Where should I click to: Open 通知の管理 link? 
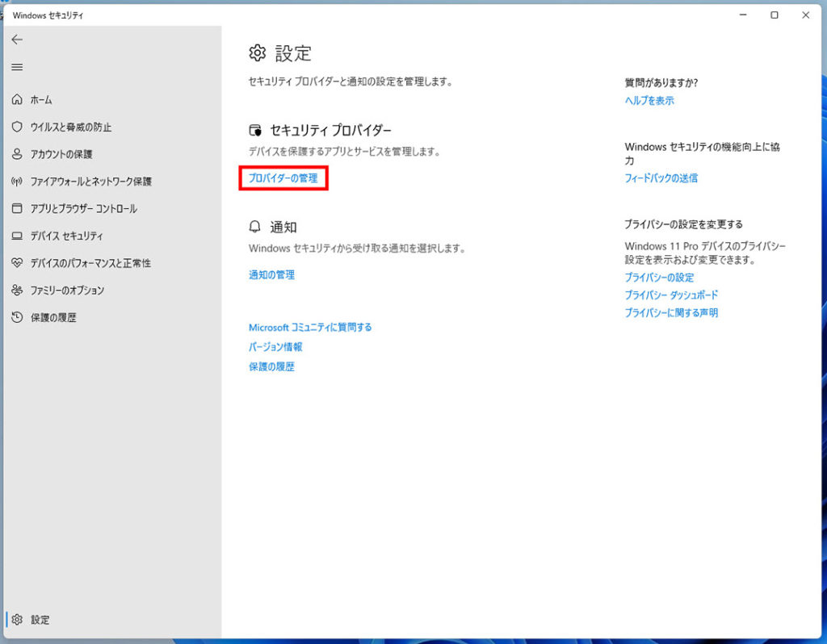[271, 275]
